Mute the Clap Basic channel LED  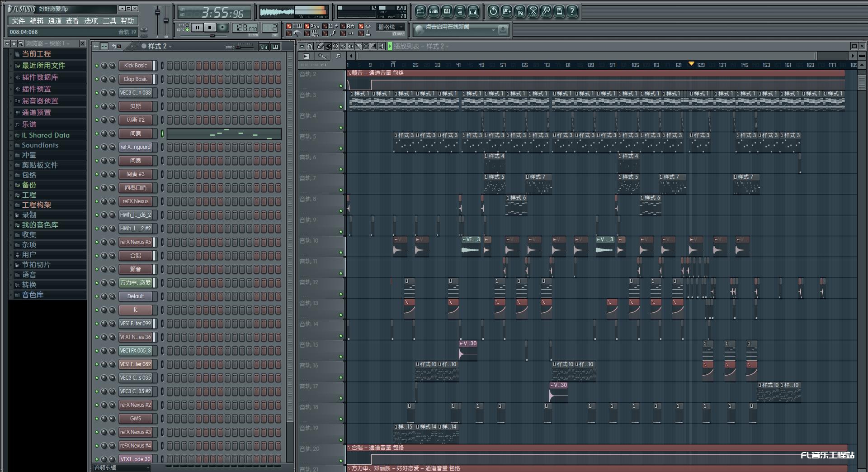[x=96, y=79]
